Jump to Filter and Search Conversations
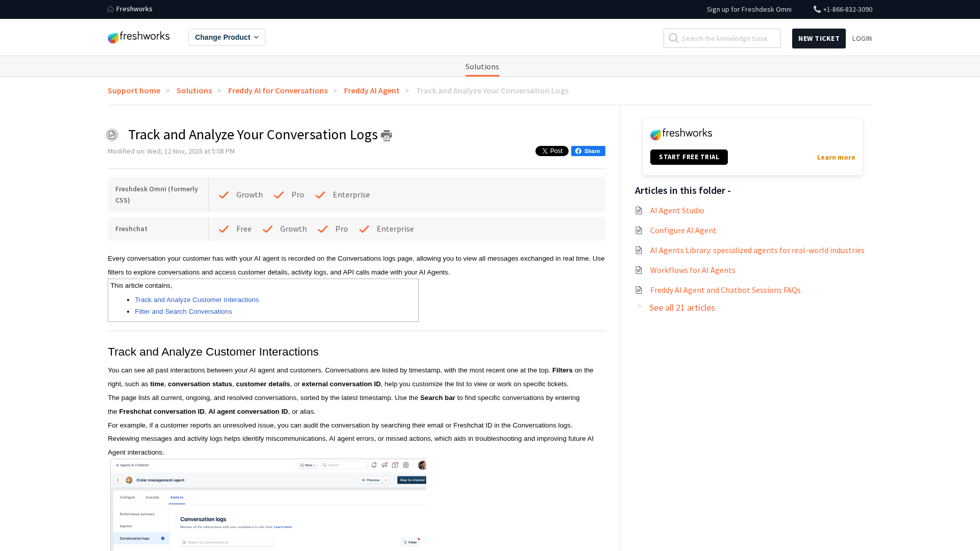Image resolution: width=980 pixels, height=551 pixels. 183,312
